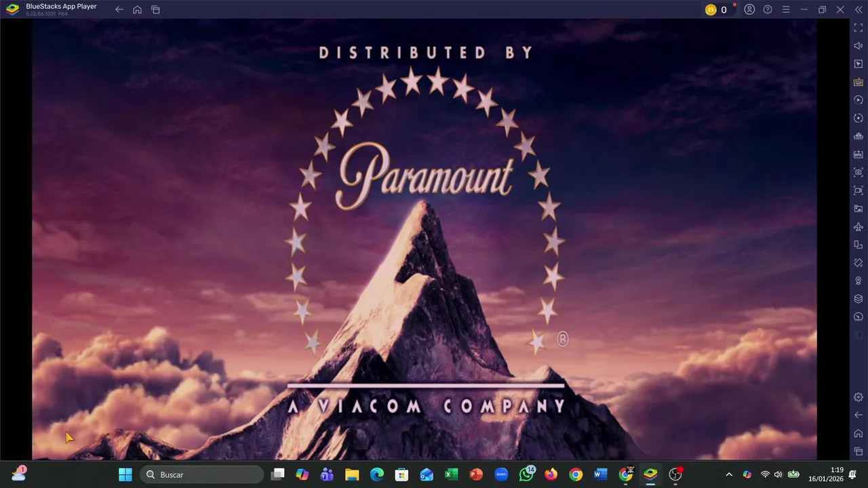Viewport: 868px width, 488px height.
Task: Open File Explorer from the taskbar
Action: point(352,474)
